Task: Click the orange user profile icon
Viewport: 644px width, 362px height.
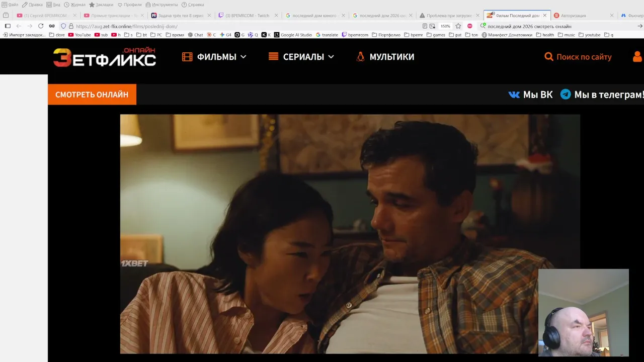Action: (x=637, y=56)
